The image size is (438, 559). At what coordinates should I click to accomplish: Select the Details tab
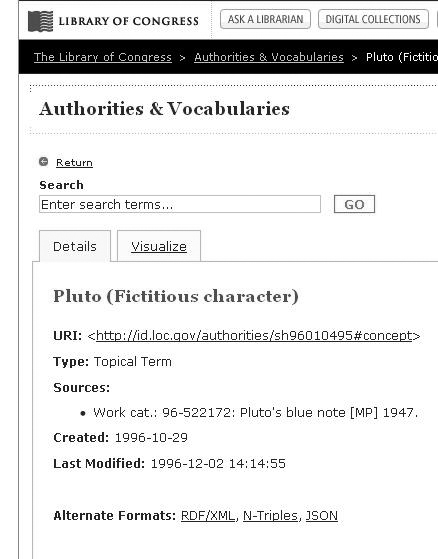click(x=75, y=246)
